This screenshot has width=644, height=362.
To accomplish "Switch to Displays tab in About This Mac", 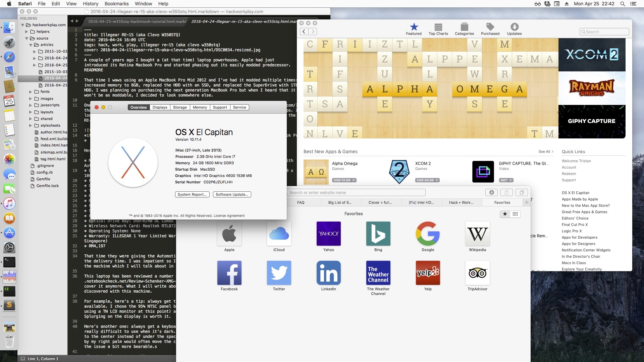I will coord(160,107).
